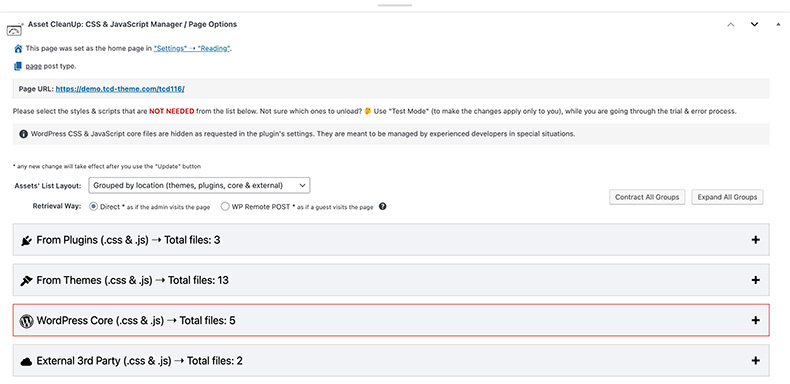
Task: Click the note about the Update button
Action: [107, 166]
